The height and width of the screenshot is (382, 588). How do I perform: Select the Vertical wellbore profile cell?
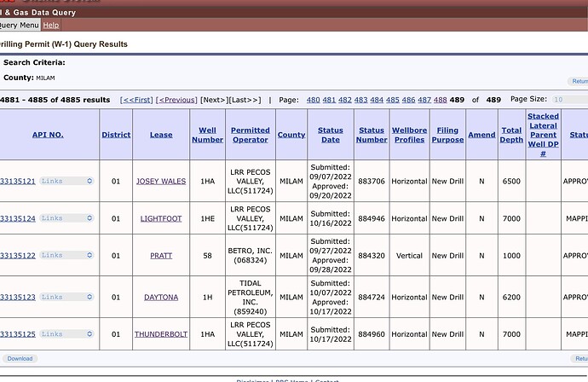click(x=409, y=256)
